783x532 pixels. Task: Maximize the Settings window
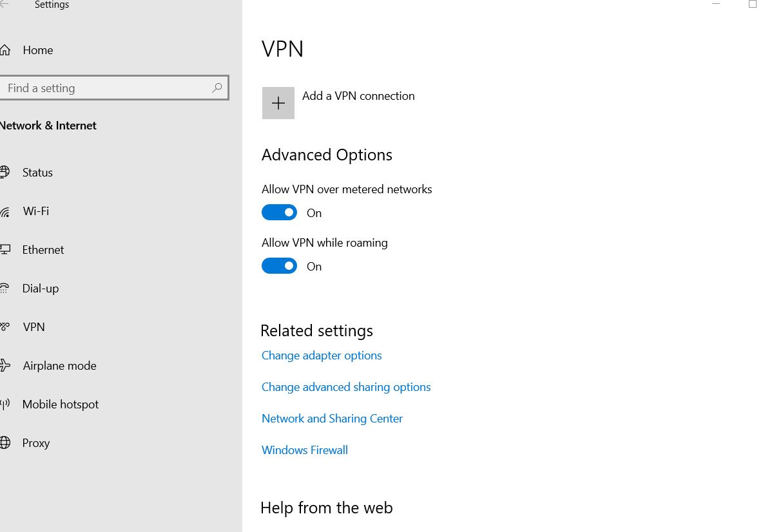(x=753, y=4)
